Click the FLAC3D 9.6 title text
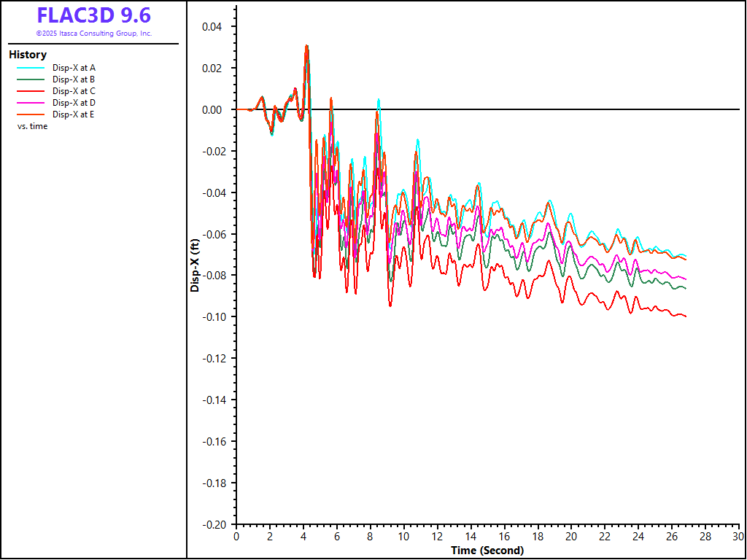Viewport: 747px width, 560px height. [93, 15]
